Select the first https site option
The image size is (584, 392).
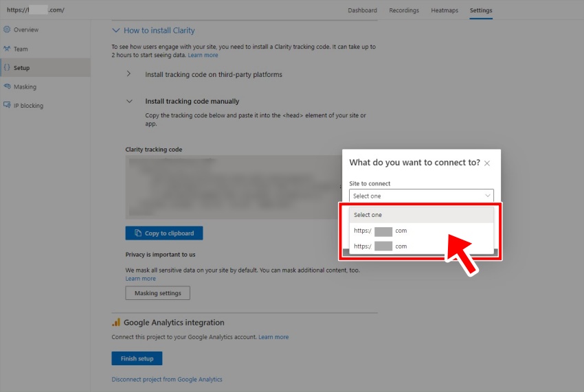coord(421,231)
